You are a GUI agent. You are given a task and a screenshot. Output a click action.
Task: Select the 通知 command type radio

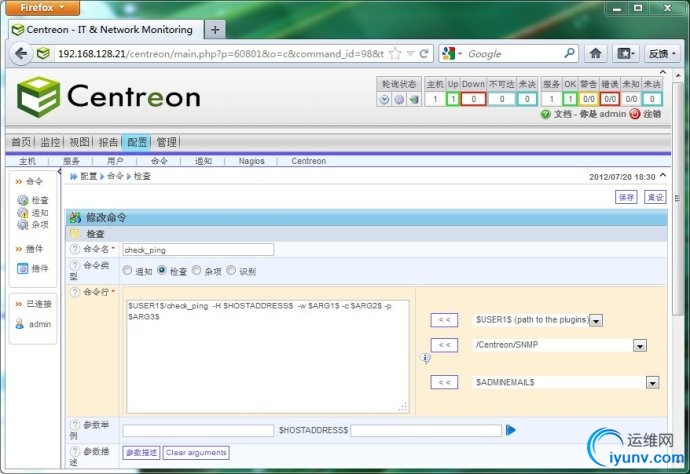point(127,270)
